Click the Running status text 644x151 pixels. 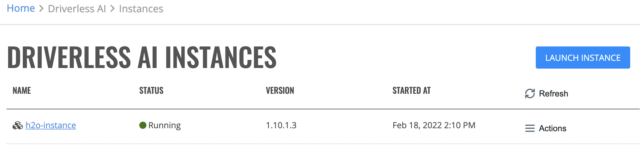coord(164,125)
